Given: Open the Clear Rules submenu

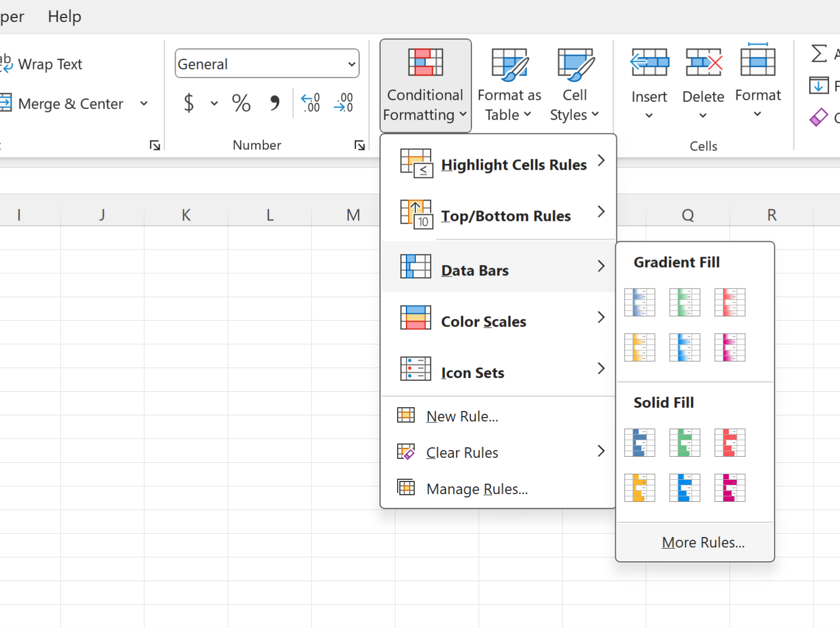Looking at the screenshot, I should 498,452.
